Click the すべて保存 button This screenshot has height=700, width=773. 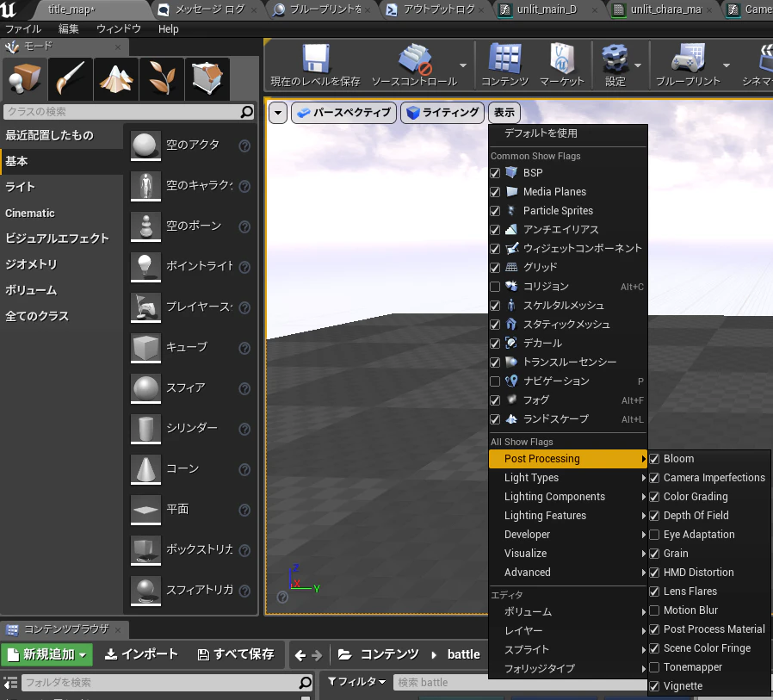point(236,654)
